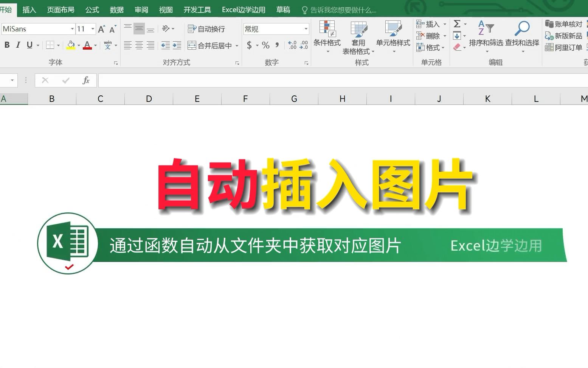
Task: Apply yellow fill color bucket
Action: [71, 45]
